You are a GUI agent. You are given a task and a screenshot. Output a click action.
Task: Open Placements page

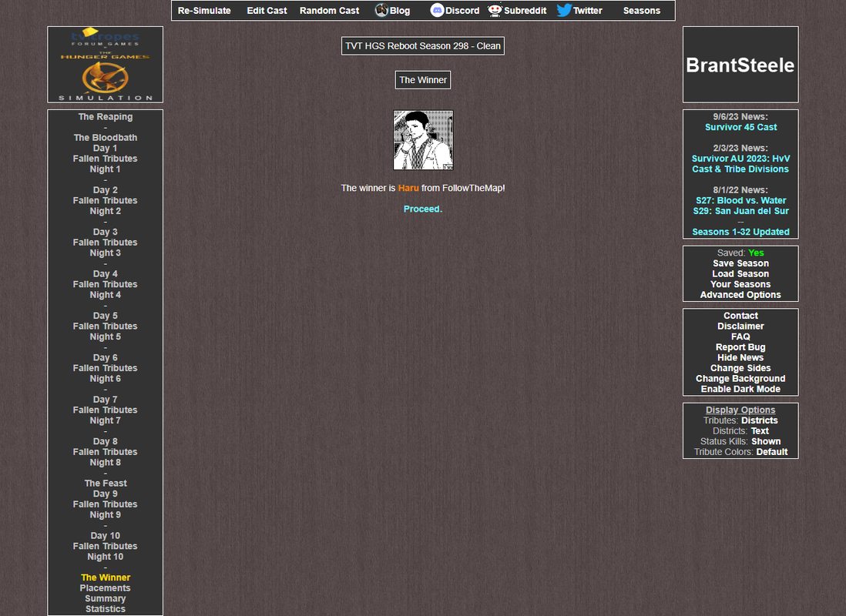pos(106,588)
